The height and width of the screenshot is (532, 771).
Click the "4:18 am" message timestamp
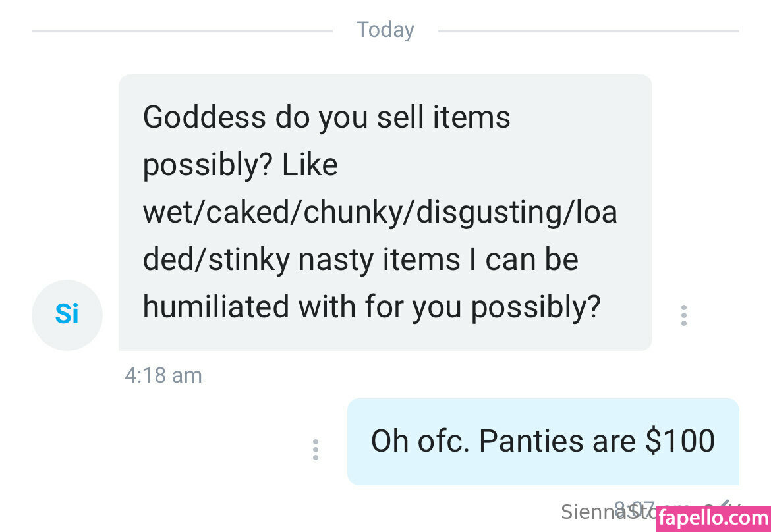163,375
